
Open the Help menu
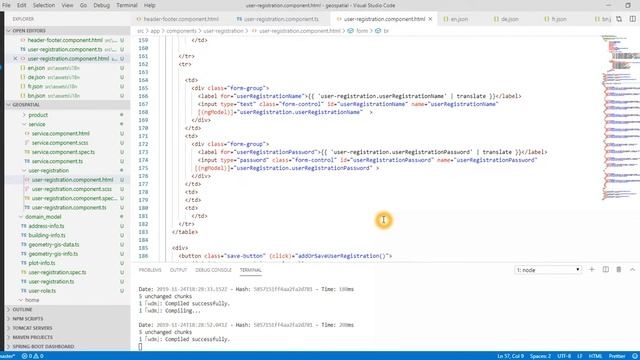tap(149, 5)
